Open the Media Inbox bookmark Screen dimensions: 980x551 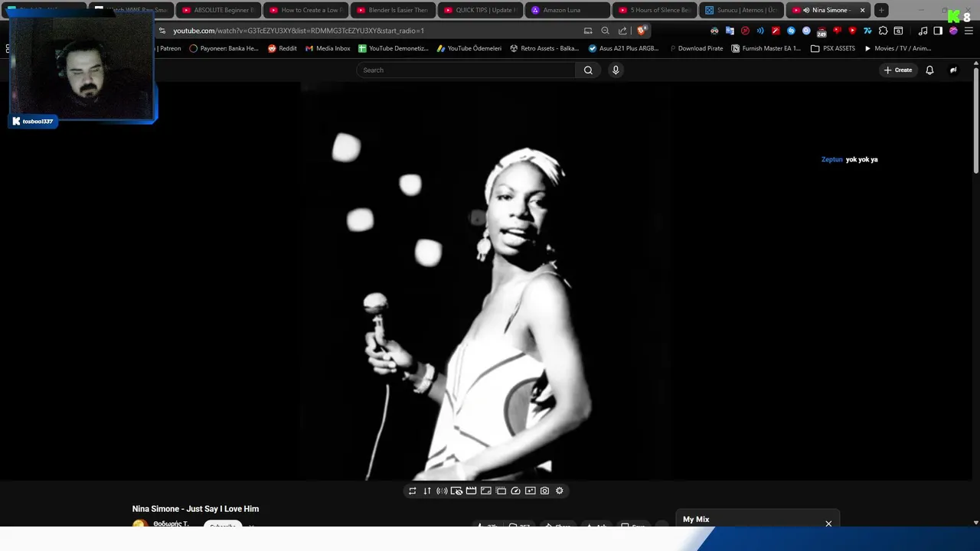point(328,48)
